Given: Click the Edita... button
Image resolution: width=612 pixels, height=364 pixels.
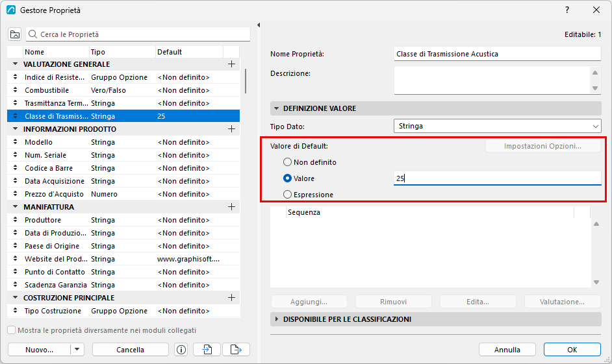Looking at the screenshot, I should 478,302.
